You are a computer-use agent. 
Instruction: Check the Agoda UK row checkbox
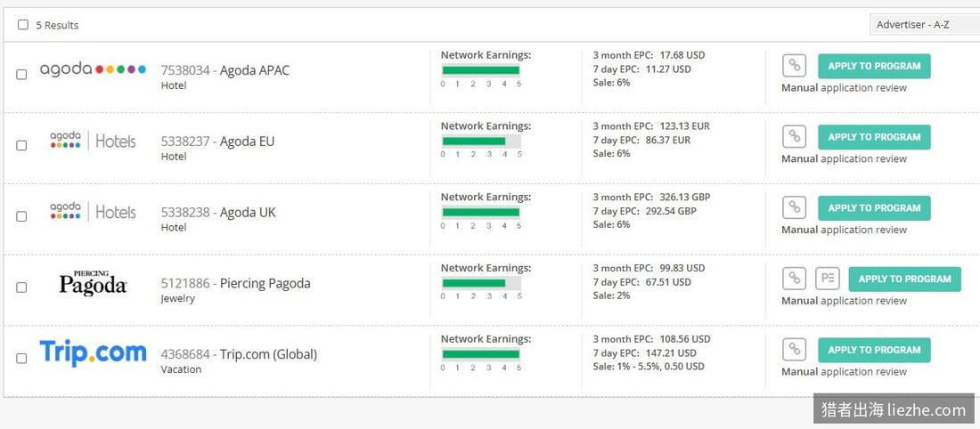pos(21,216)
